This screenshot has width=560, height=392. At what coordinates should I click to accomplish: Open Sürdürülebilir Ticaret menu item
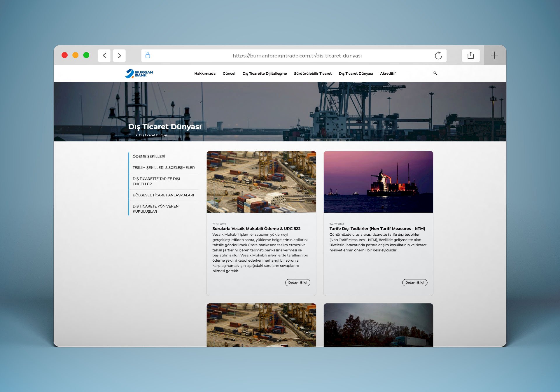click(x=313, y=73)
